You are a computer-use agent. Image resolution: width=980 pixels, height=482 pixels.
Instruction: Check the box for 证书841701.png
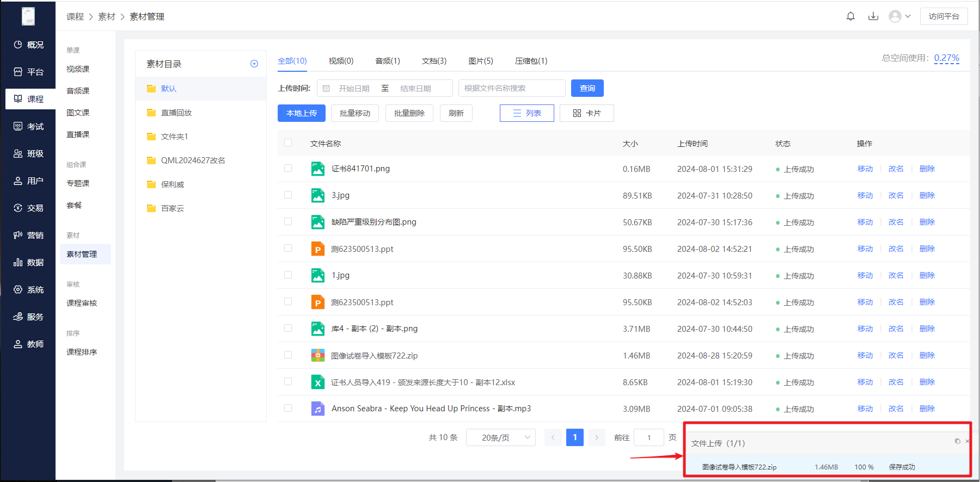click(x=288, y=168)
